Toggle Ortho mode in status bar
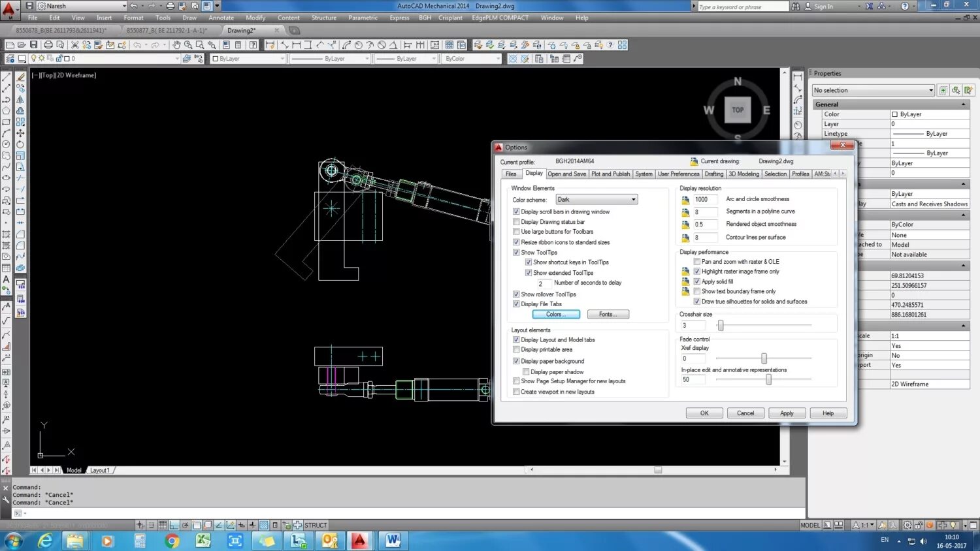The height and width of the screenshot is (551, 980). click(x=174, y=525)
